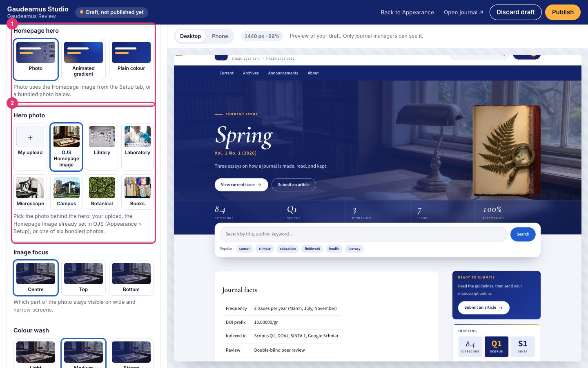The image size is (588, 368).
Task: Select the Light colour wash
Action: pyautogui.click(x=36, y=353)
